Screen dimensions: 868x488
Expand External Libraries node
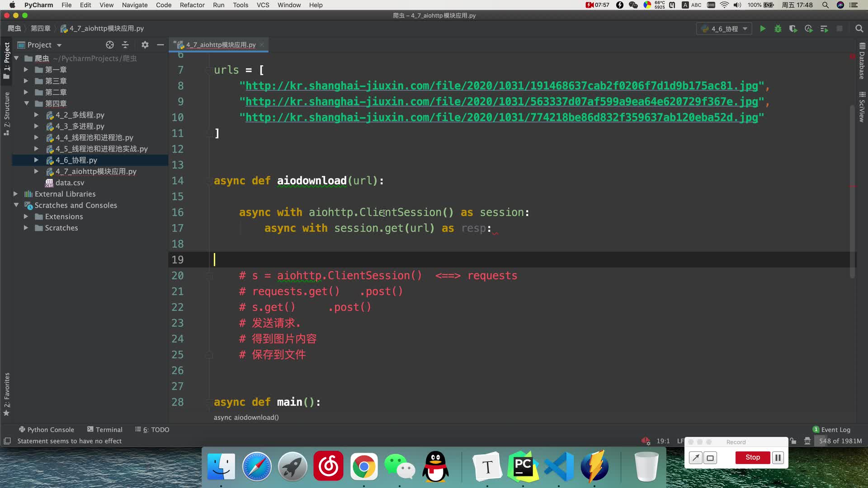coord(15,194)
